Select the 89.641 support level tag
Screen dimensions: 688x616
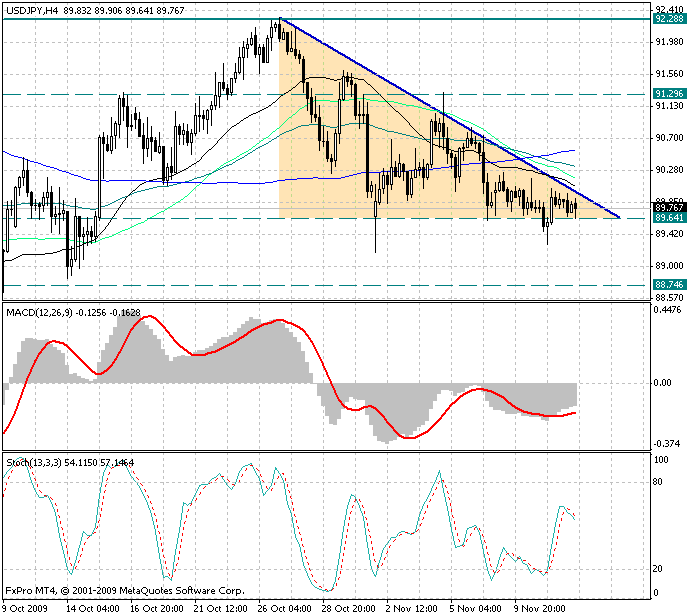point(669,218)
